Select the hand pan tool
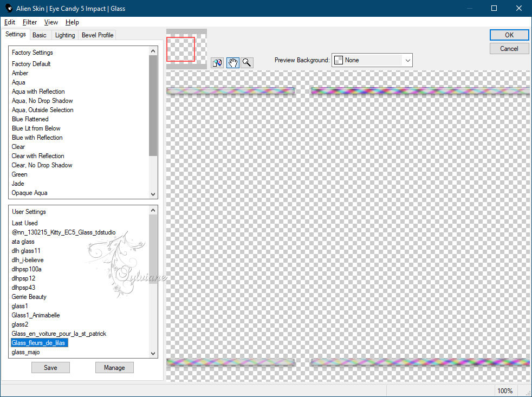 [233, 62]
